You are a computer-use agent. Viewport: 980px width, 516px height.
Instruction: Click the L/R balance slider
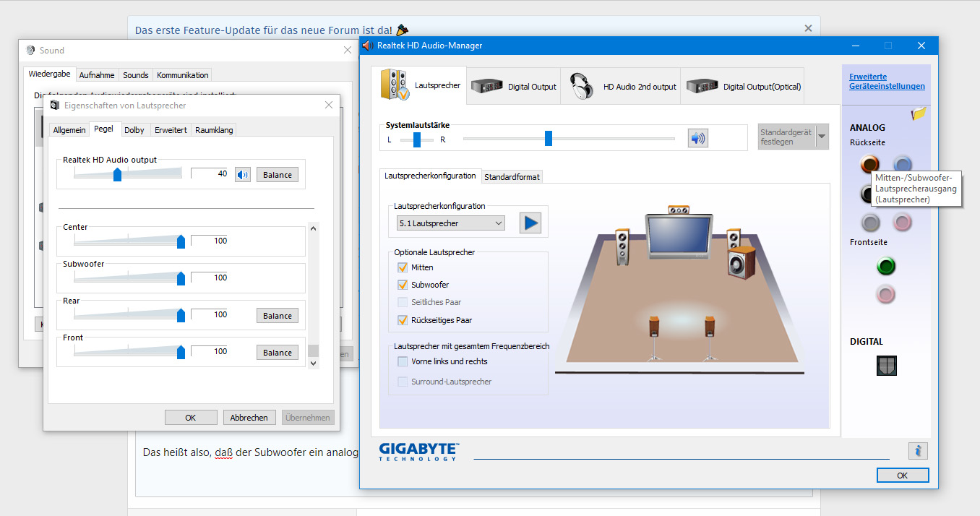pos(417,139)
